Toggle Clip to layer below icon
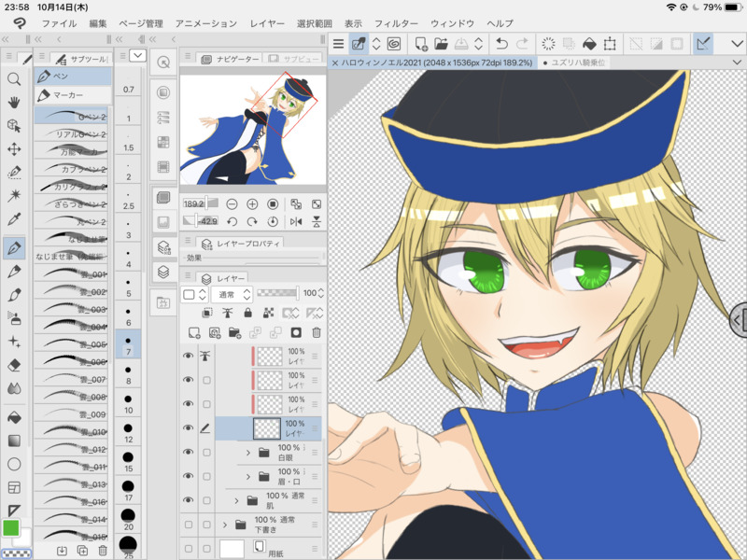The width and height of the screenshot is (747, 560). click(206, 313)
